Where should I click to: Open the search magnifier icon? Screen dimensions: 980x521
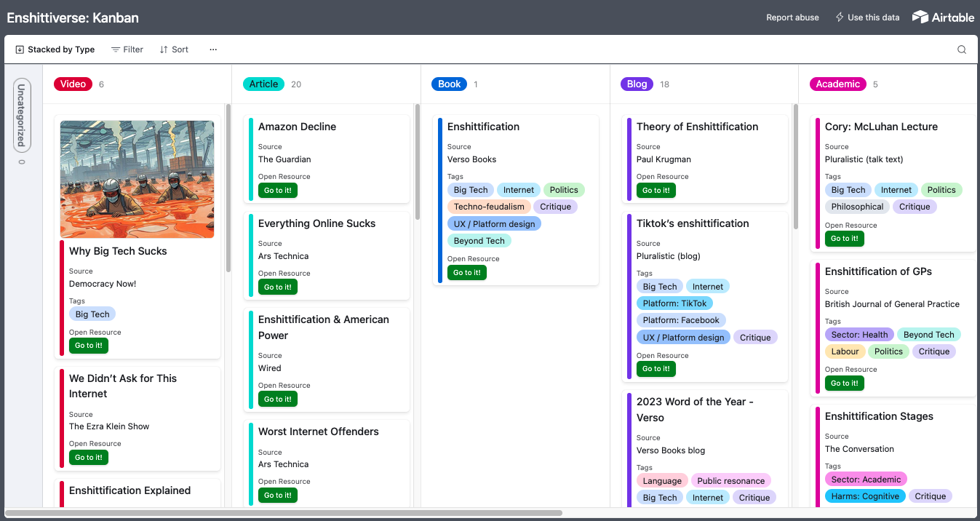pyautogui.click(x=962, y=49)
